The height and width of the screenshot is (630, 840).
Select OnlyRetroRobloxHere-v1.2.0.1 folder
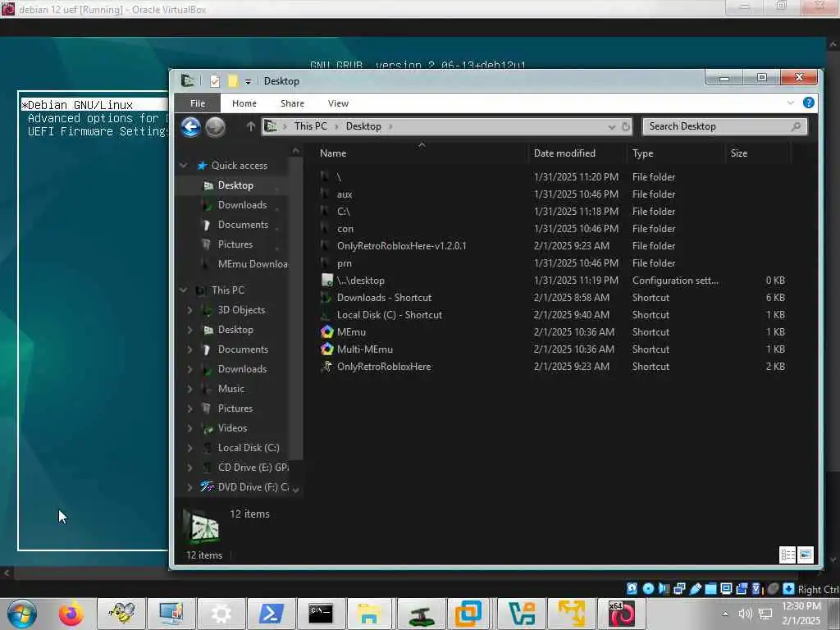[401, 246]
